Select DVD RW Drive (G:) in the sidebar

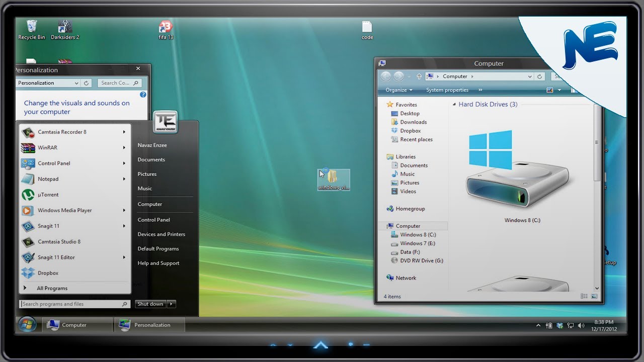coord(422,260)
